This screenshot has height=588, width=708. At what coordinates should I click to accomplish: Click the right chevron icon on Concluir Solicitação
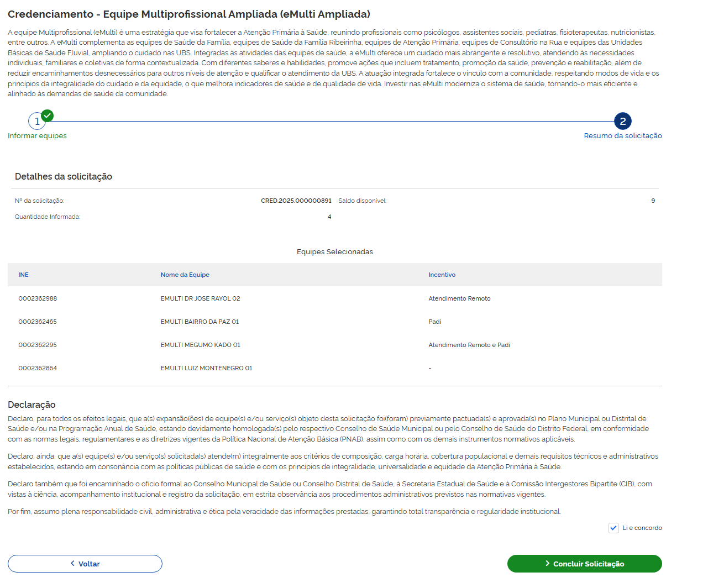(x=547, y=563)
